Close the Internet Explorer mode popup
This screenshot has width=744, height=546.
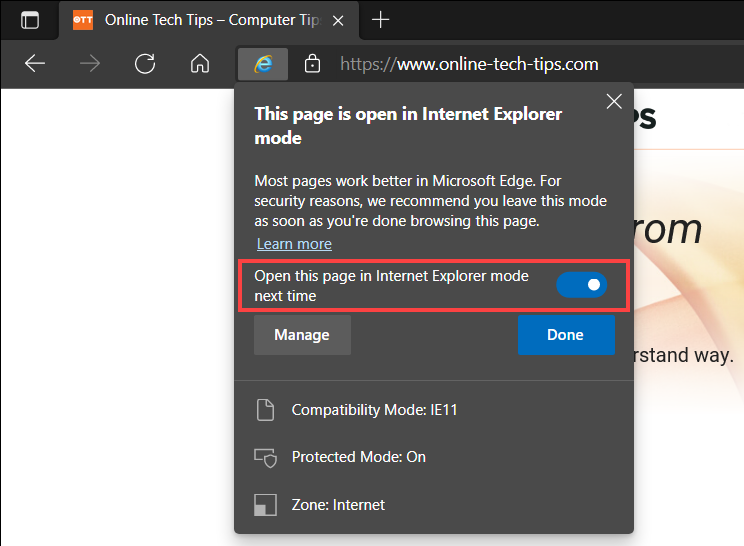point(614,101)
